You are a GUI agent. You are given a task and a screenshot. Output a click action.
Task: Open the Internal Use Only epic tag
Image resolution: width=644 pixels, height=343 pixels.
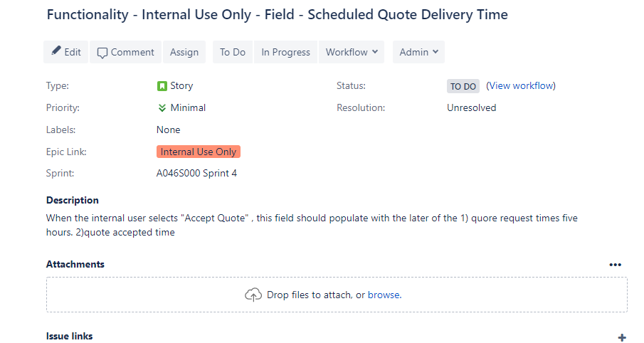pos(199,152)
